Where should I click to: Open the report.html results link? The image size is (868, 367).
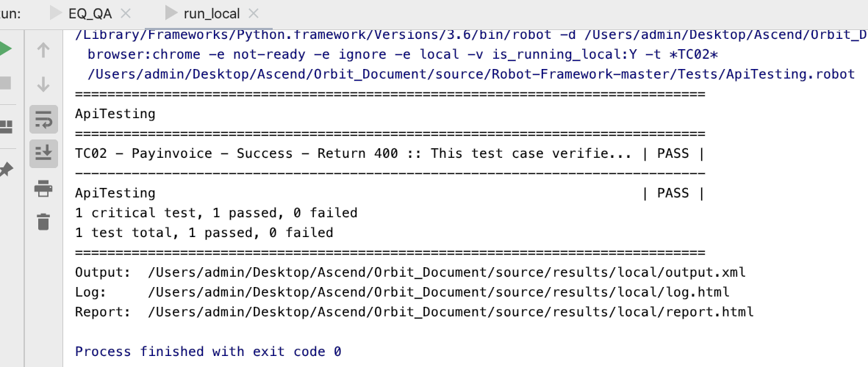click(451, 312)
